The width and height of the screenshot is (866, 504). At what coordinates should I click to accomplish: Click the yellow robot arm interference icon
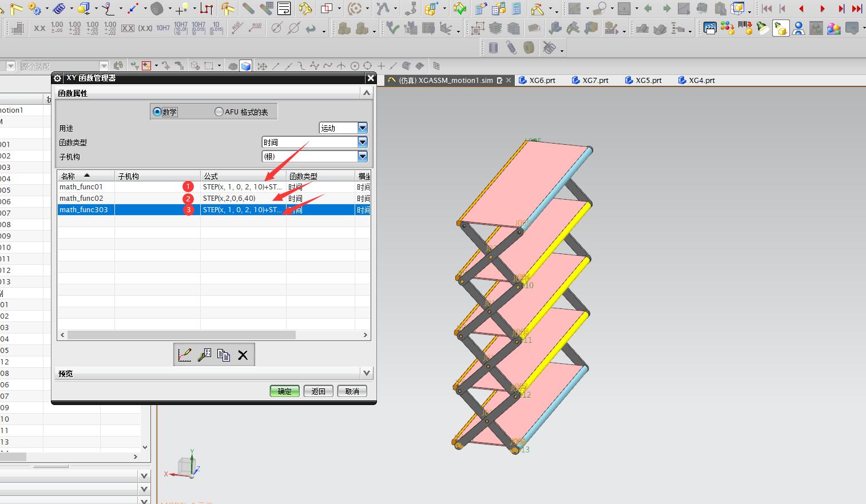click(305, 9)
